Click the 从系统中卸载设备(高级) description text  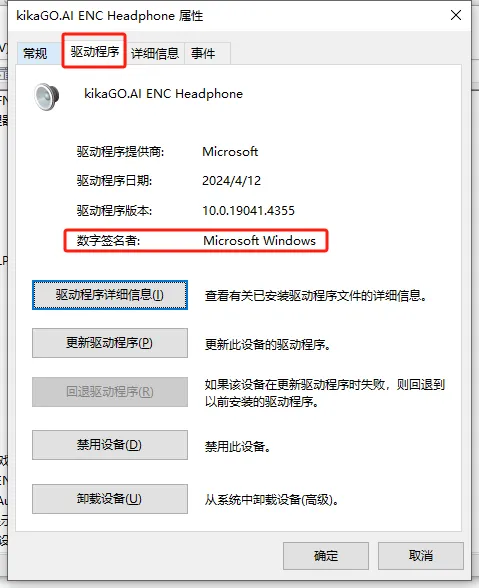tap(272, 500)
